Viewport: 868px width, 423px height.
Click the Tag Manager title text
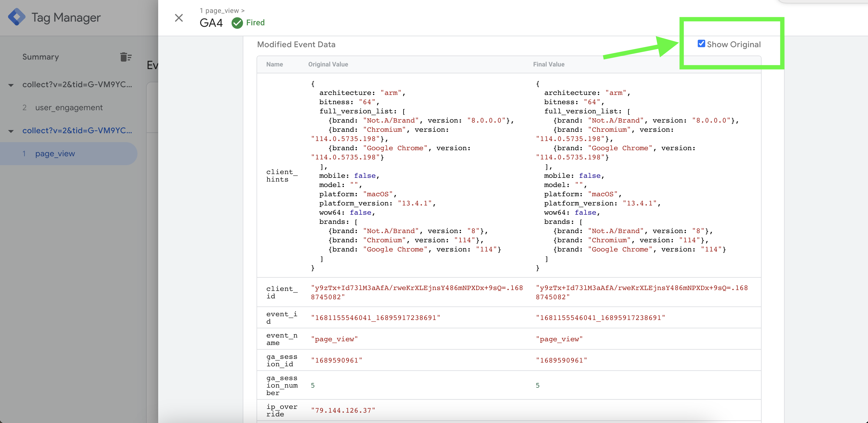point(66,18)
